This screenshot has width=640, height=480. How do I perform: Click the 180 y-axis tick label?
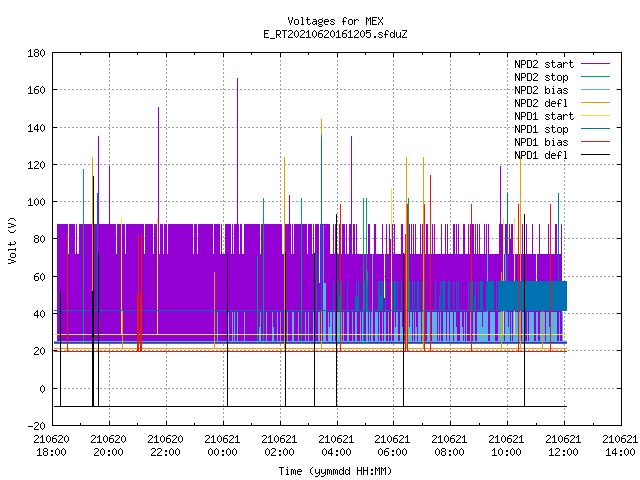[36, 53]
